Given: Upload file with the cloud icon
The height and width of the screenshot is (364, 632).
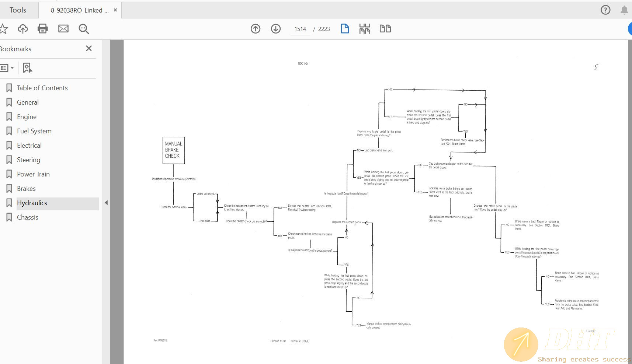Looking at the screenshot, I should tap(23, 29).
